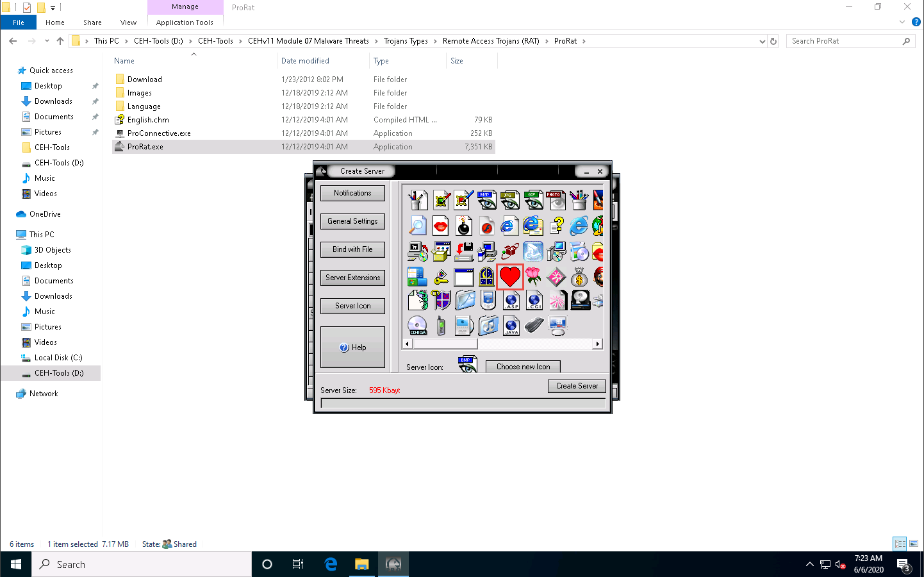This screenshot has width=924, height=577.
Task: Choose the floppy disk install icon
Action: [x=464, y=251]
